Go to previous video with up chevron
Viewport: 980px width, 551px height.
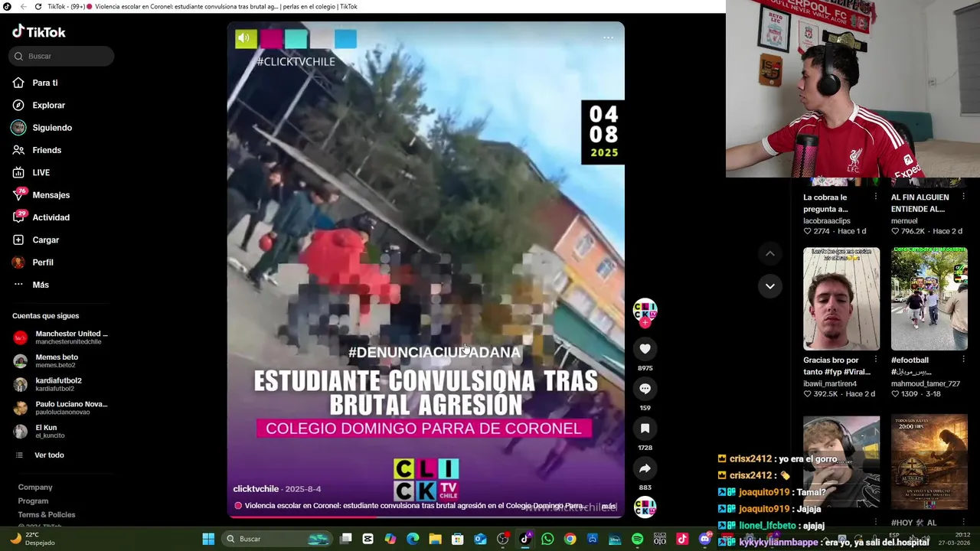click(x=770, y=253)
